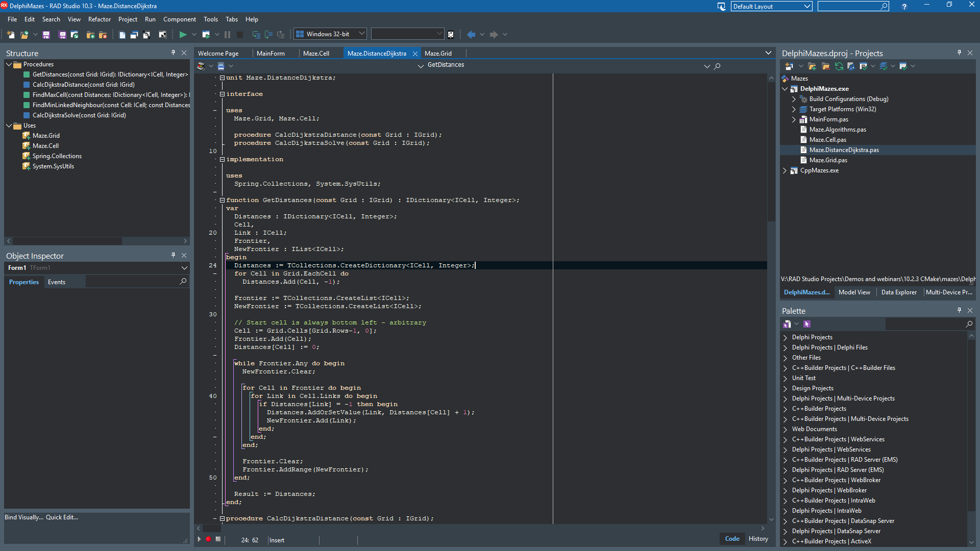Open the Project menu
Viewport: 980px width, 551px height.
pos(128,19)
